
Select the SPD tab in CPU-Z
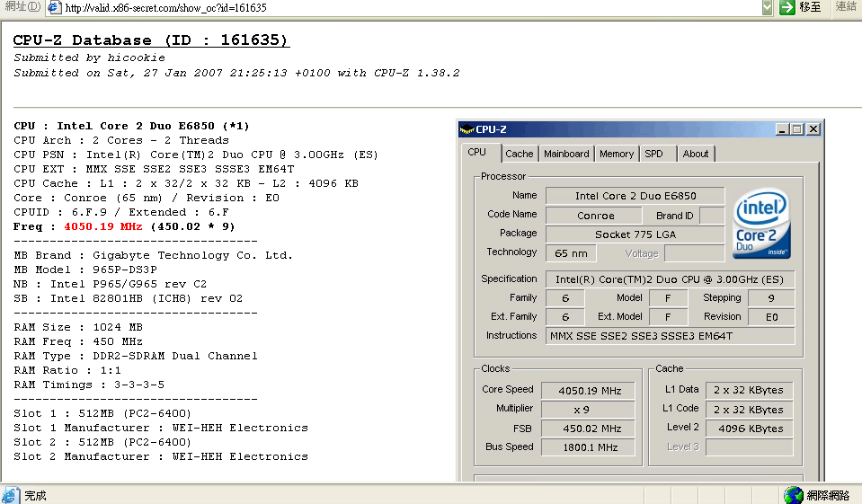tap(654, 154)
